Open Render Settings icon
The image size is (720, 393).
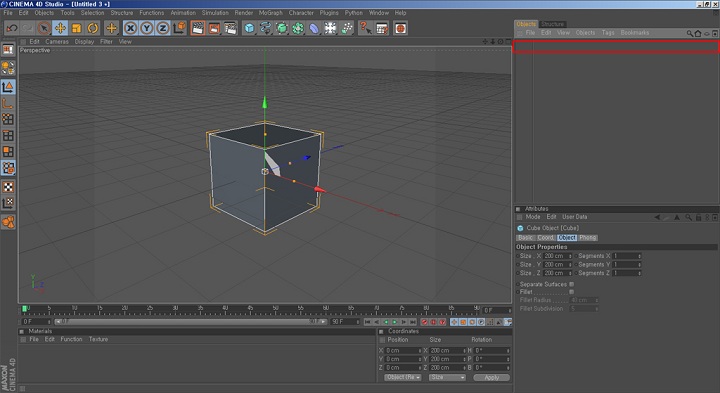click(231, 28)
